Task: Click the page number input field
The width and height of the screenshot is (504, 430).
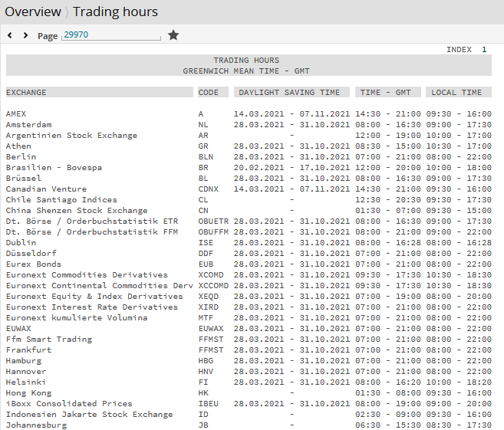Action: [111, 35]
